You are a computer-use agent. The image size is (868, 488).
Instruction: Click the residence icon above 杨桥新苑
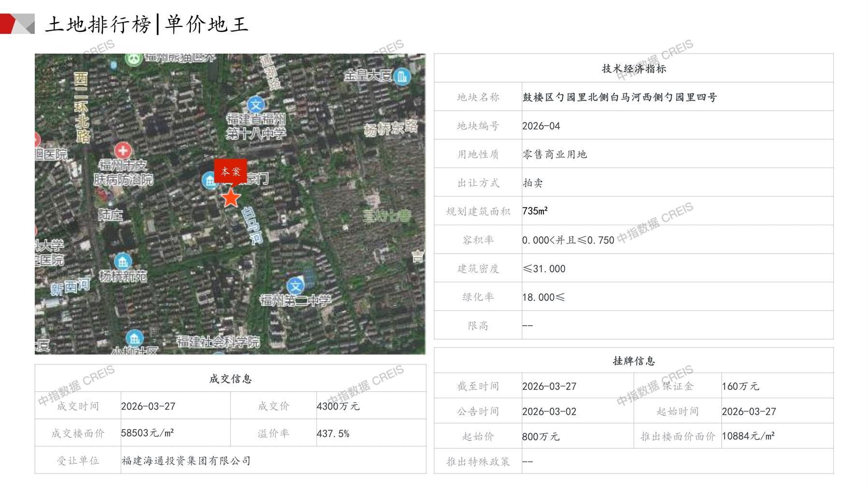click(123, 261)
